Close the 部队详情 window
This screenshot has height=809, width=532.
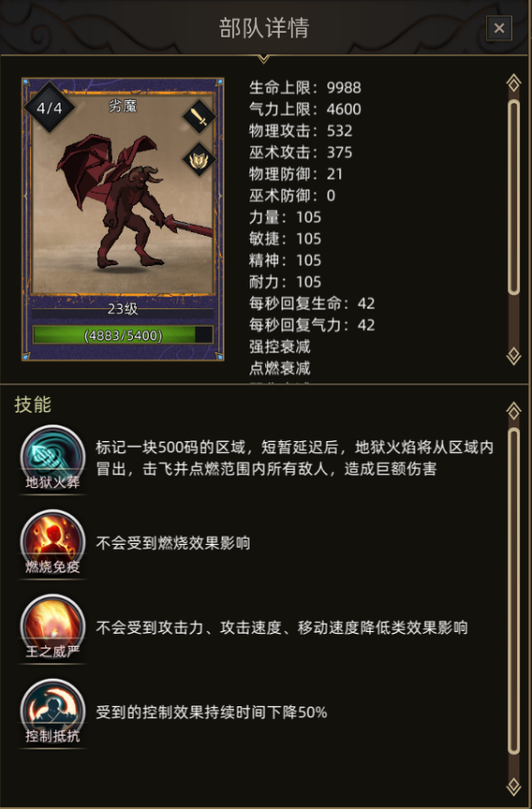499,28
